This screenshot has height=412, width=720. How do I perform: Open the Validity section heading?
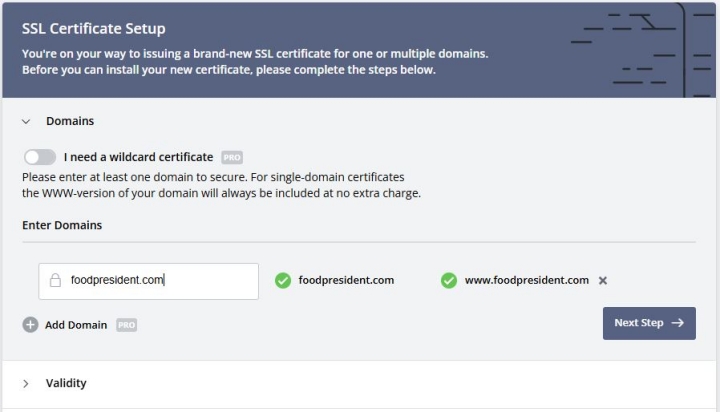[66, 383]
